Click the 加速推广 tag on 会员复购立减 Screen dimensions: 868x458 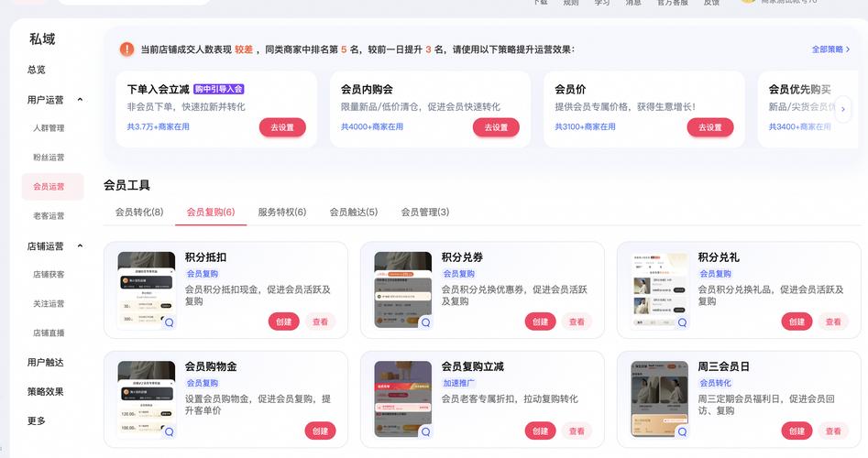click(x=459, y=383)
